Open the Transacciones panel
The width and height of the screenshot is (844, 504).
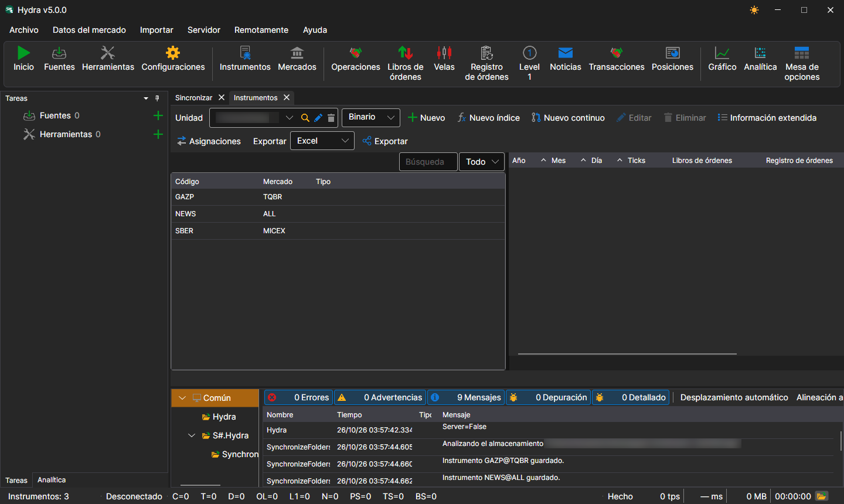click(617, 59)
